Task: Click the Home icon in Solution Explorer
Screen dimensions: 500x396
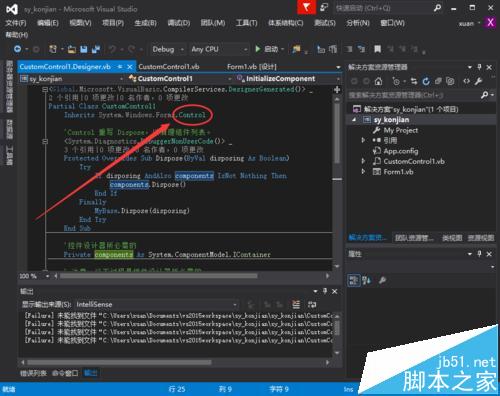Action: coord(378,81)
